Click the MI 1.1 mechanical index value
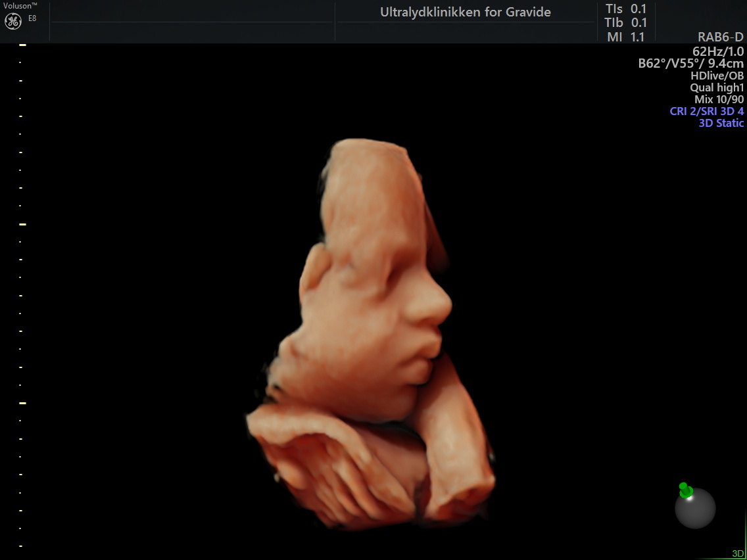The image size is (747, 560). tap(625, 37)
